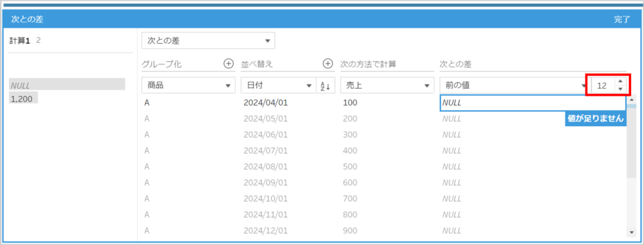Click the 2024/09/01 date cell
The width and height of the screenshot is (644, 245).
tap(266, 183)
